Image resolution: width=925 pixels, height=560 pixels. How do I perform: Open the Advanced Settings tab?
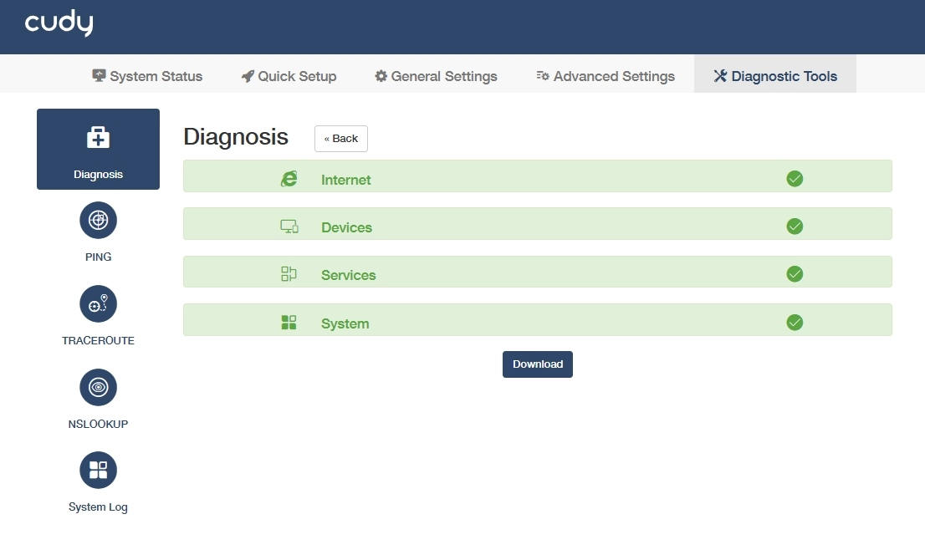coord(606,76)
